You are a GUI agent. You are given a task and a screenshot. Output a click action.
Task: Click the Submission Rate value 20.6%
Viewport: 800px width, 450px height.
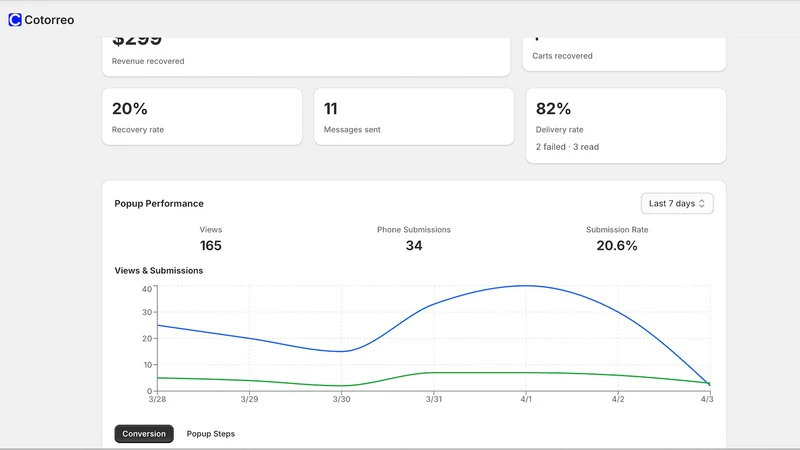617,246
